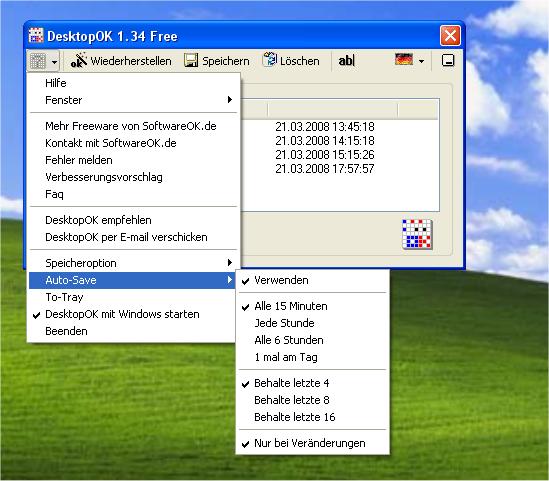Select entry dated 21.03.2008 14:15:18
The height and width of the screenshot is (481, 549).
coord(325,141)
